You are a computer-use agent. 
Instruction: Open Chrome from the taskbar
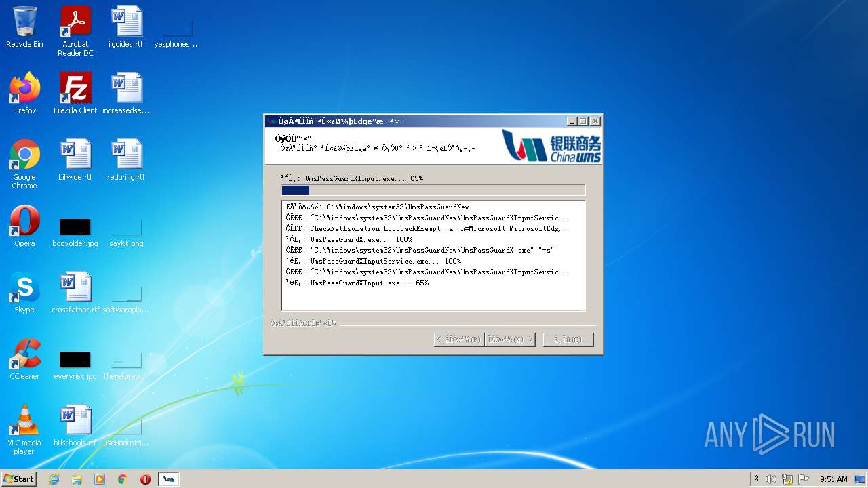pyautogui.click(x=122, y=479)
